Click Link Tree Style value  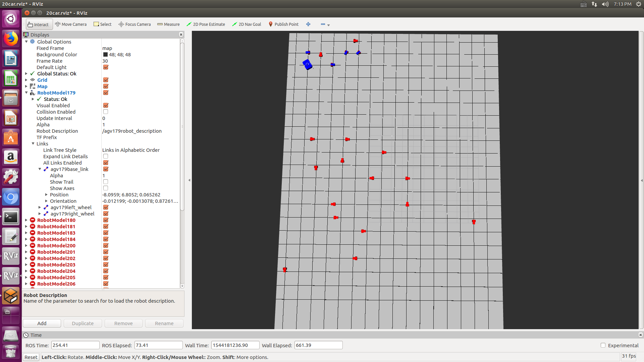[x=131, y=150]
